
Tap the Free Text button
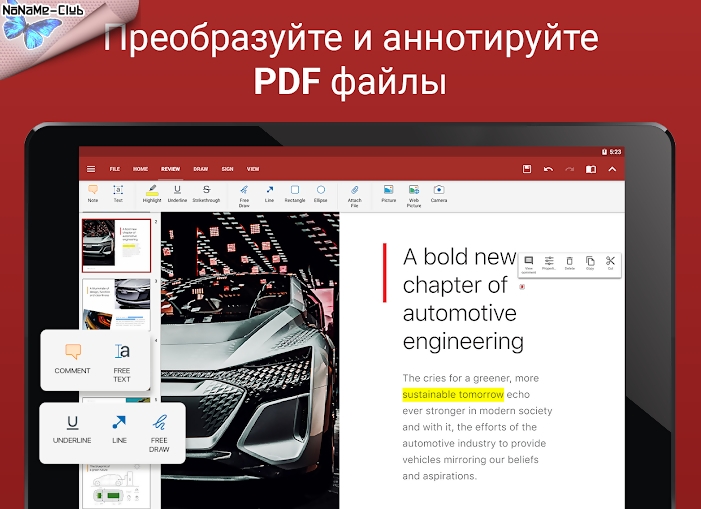pos(122,362)
